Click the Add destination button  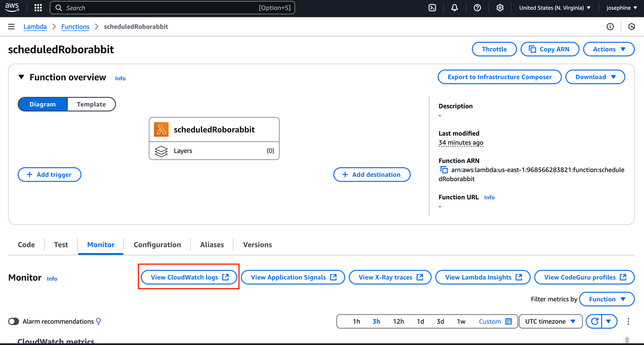[x=372, y=174]
